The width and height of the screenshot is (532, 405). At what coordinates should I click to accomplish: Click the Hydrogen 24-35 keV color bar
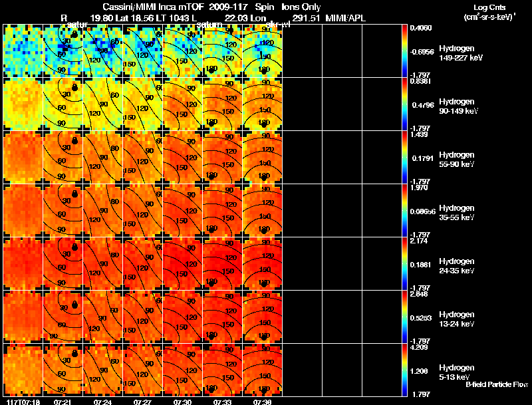coord(404,264)
